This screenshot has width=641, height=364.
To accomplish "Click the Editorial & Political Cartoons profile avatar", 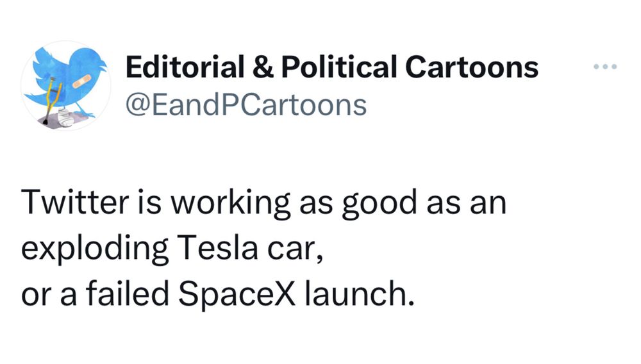I will pos(65,86).
